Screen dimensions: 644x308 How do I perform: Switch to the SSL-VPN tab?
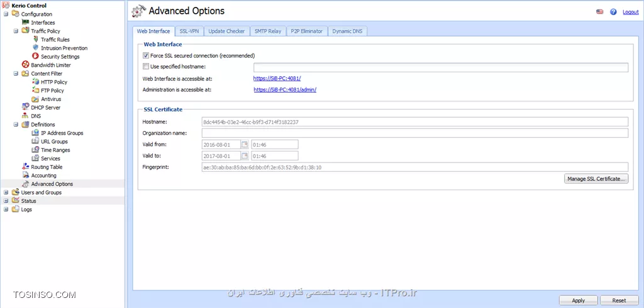point(189,31)
